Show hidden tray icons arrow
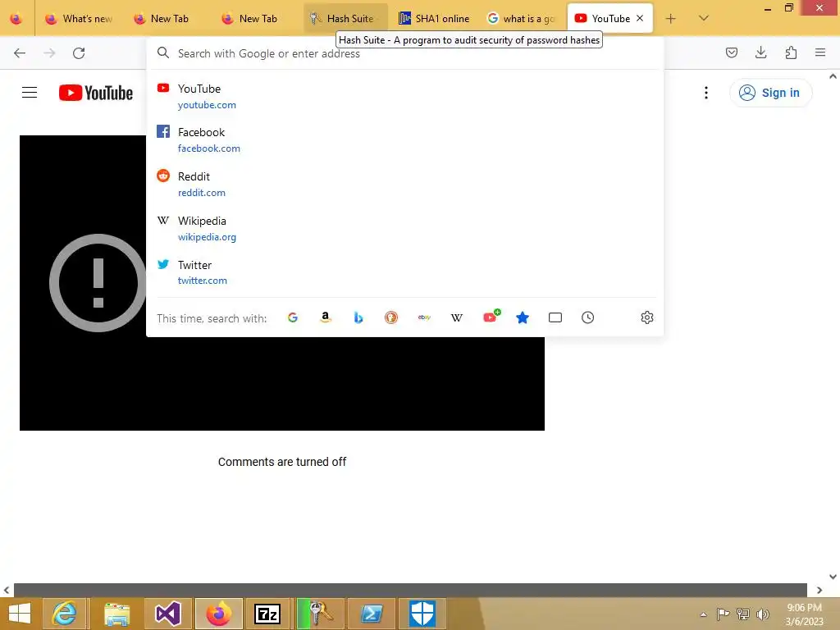Viewport: 840px width, 630px height. [703, 614]
